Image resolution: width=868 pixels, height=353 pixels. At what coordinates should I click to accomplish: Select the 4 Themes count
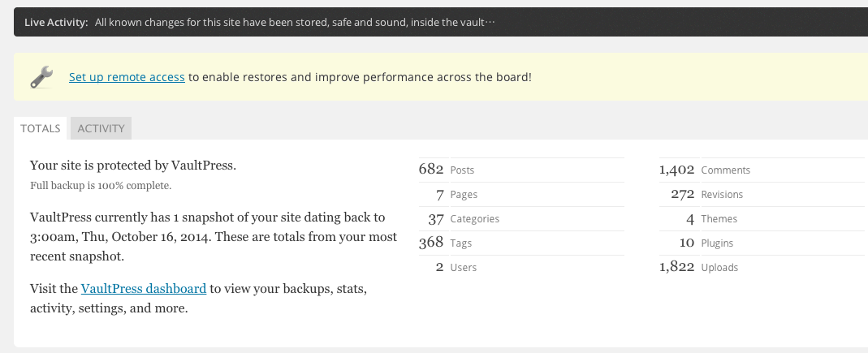pos(690,219)
